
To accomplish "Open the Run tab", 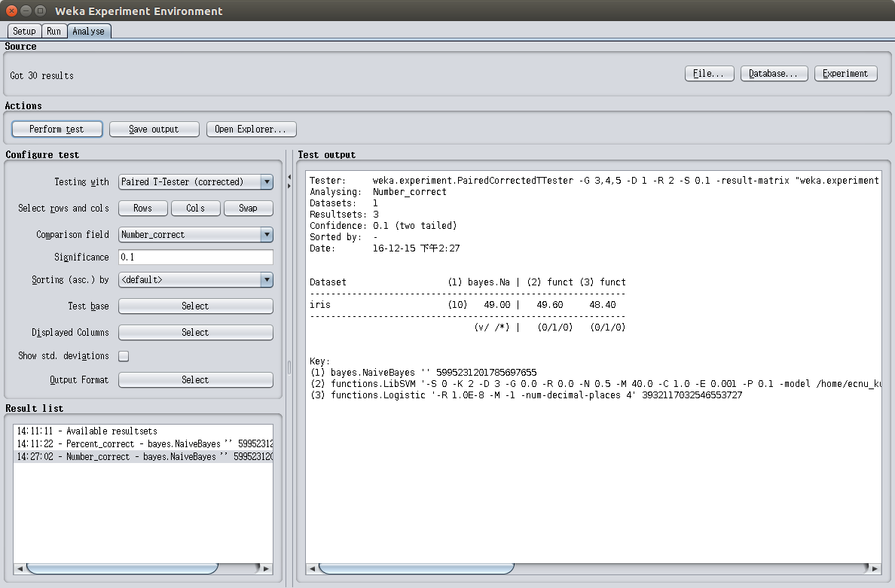I will (x=53, y=31).
